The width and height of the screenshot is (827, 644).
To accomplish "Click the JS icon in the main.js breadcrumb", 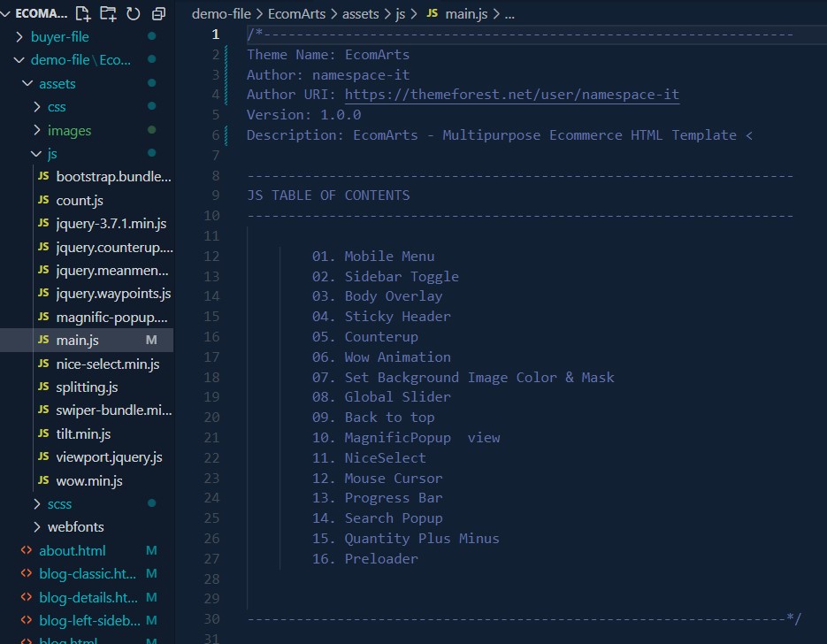I will (432, 14).
